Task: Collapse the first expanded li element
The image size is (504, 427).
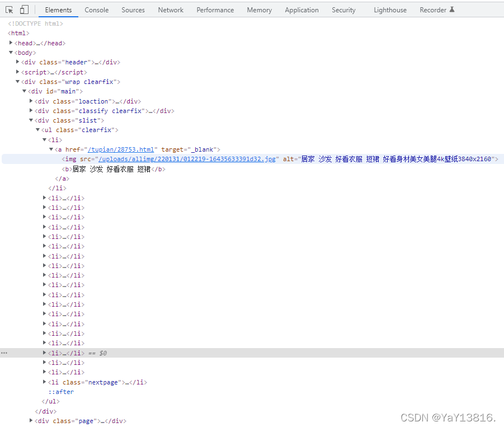Action: pos(45,139)
